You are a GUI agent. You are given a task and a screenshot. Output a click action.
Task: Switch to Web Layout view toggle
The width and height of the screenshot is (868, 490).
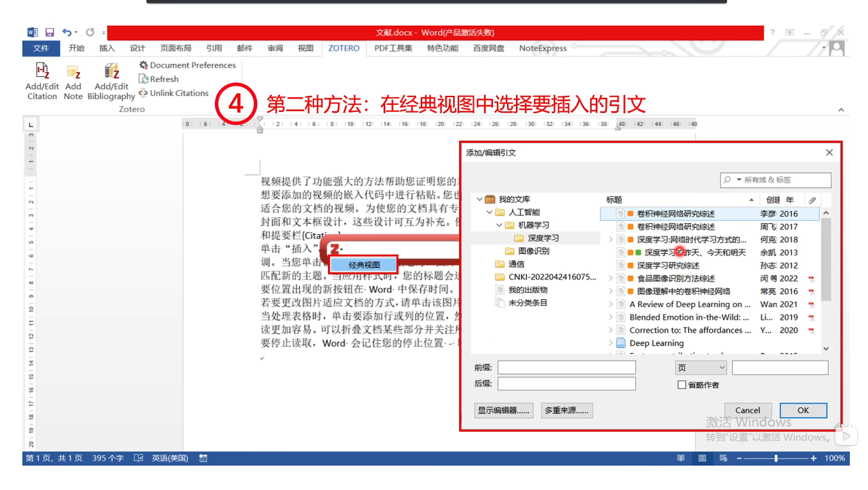(x=723, y=458)
